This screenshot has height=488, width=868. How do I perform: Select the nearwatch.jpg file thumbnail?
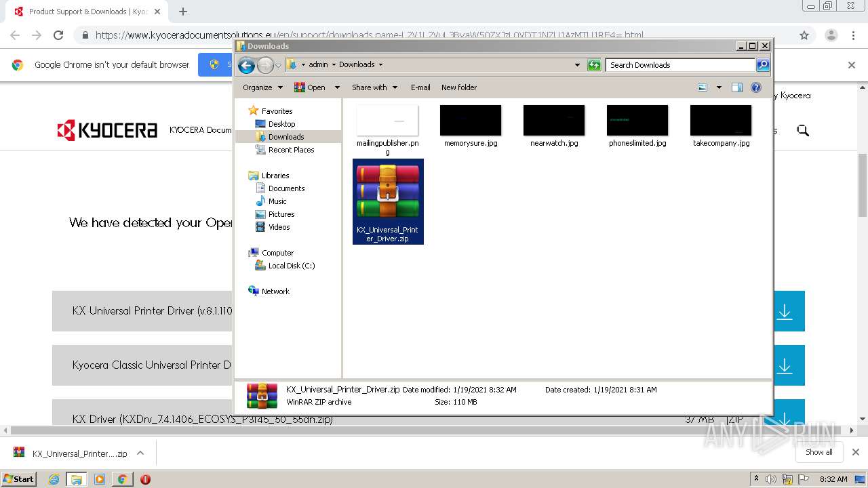click(554, 121)
